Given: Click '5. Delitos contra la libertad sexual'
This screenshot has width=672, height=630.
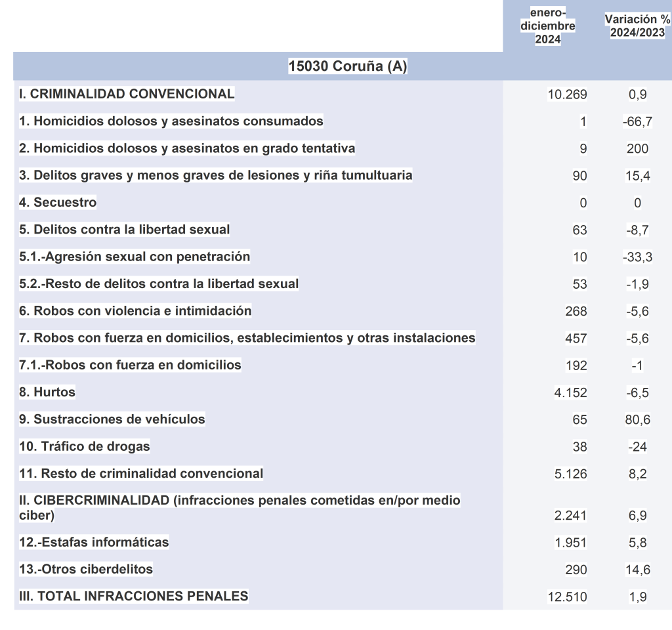Looking at the screenshot, I should pos(125,230).
